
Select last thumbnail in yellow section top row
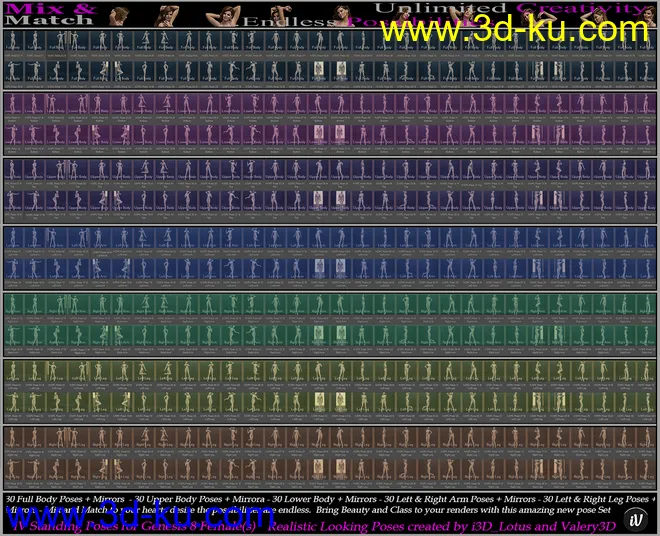pyautogui.click(x=646, y=371)
